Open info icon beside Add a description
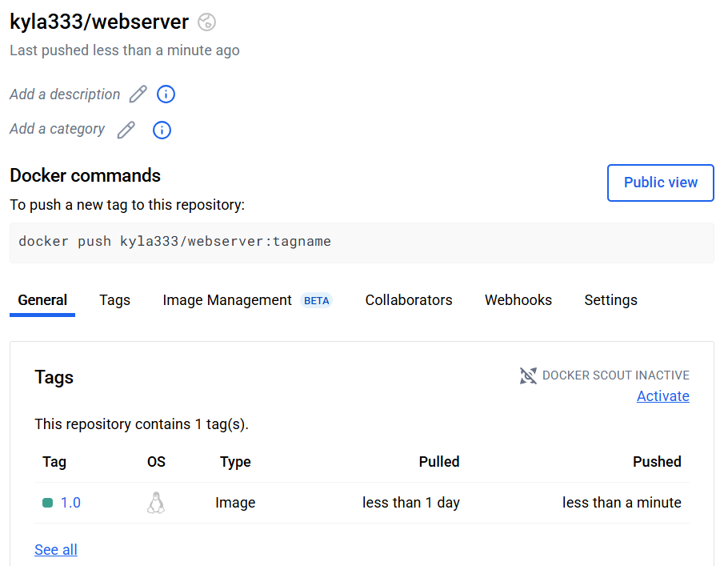The width and height of the screenshot is (728, 566). pos(166,94)
